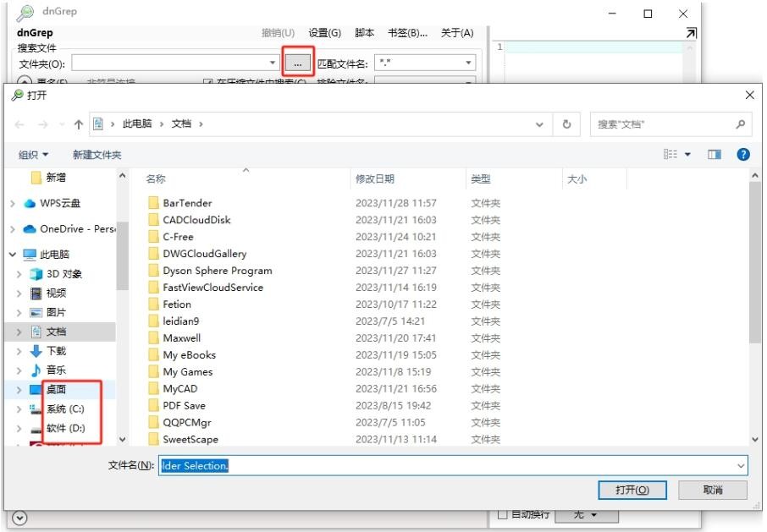Open the 脚本 menu in dnGrep
Screen dimensions: 767x532
click(364, 33)
